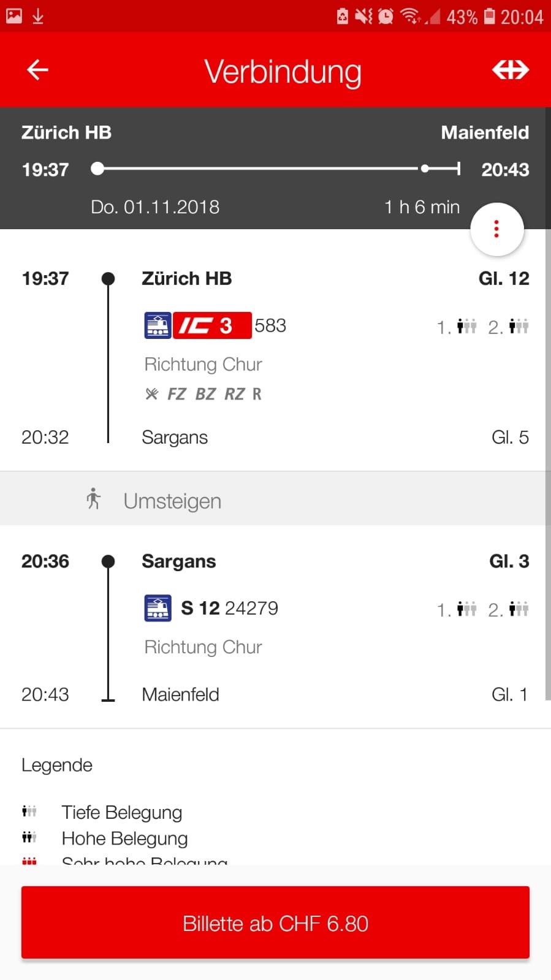551x980 pixels.
Task: Tap the Zürich HB departure stop
Action: (x=187, y=279)
